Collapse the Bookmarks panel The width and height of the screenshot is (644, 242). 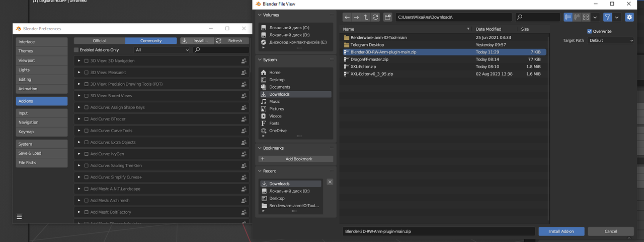point(260,148)
